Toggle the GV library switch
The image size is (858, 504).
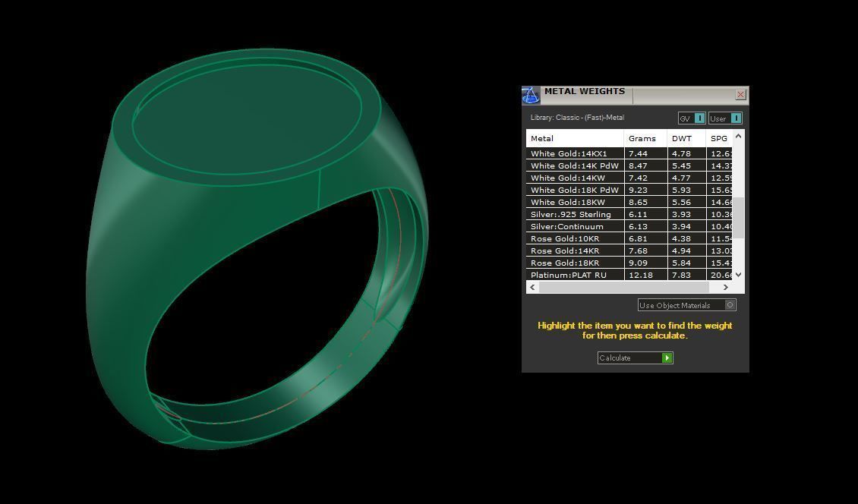point(692,118)
